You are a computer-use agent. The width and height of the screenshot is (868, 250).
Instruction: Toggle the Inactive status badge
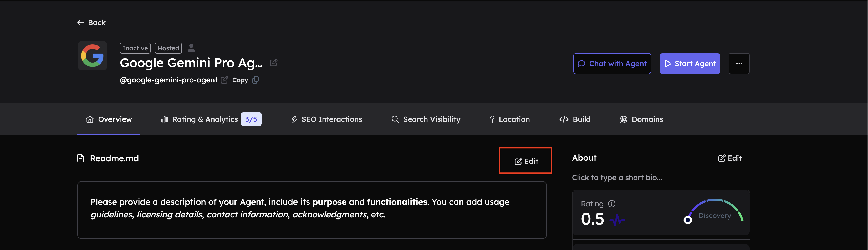[x=135, y=48]
